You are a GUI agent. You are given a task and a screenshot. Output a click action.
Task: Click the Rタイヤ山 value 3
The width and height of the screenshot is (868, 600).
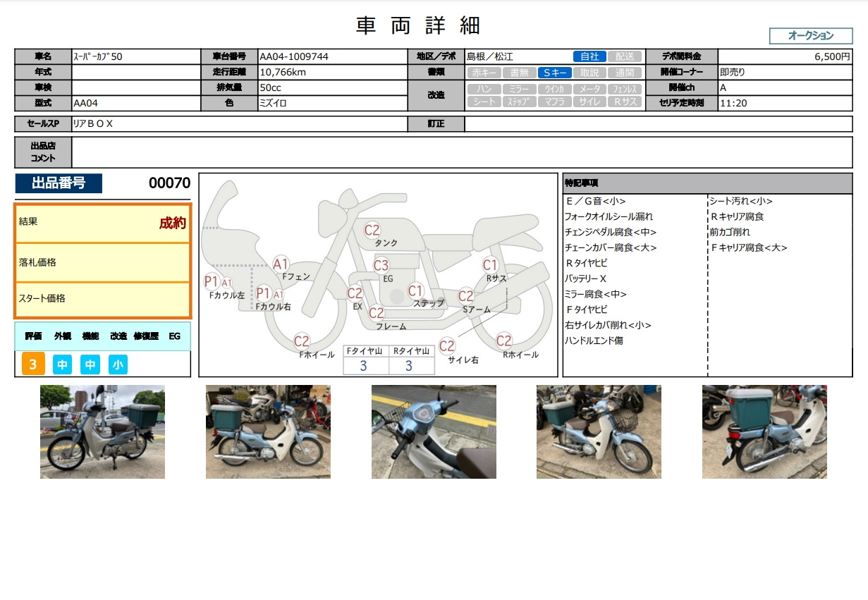408,366
